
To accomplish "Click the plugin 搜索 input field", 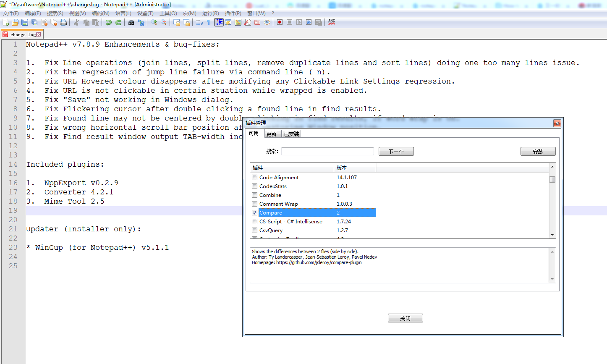I will coord(327,152).
